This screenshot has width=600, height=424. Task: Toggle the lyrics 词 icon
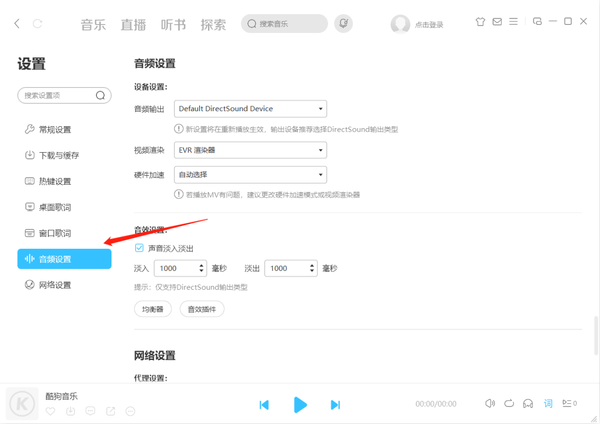[x=548, y=404]
